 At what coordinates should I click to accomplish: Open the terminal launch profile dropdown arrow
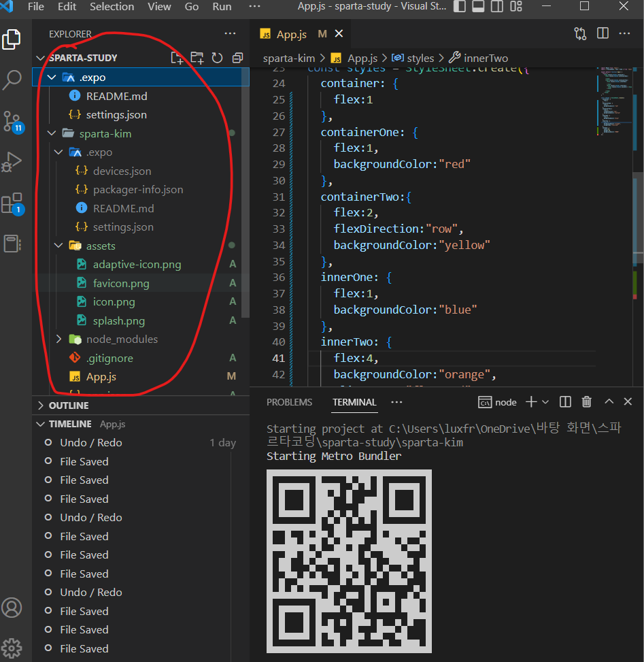point(545,402)
